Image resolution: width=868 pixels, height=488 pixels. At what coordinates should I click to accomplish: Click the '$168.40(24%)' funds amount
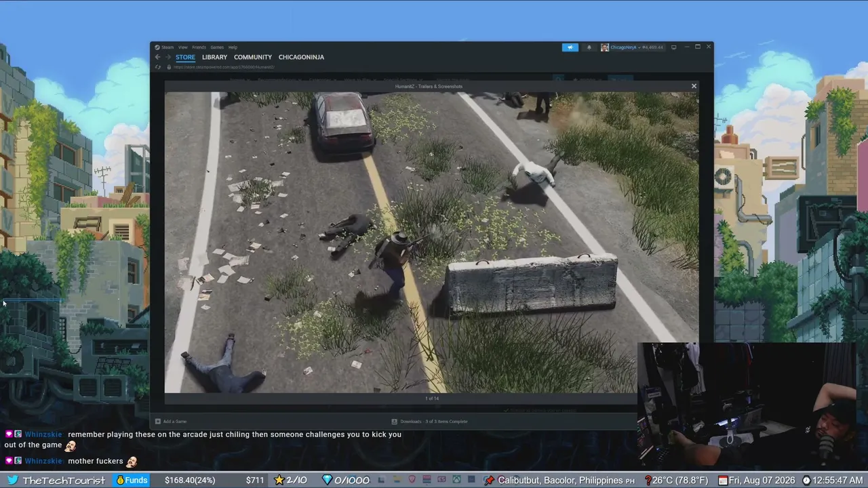(190, 481)
